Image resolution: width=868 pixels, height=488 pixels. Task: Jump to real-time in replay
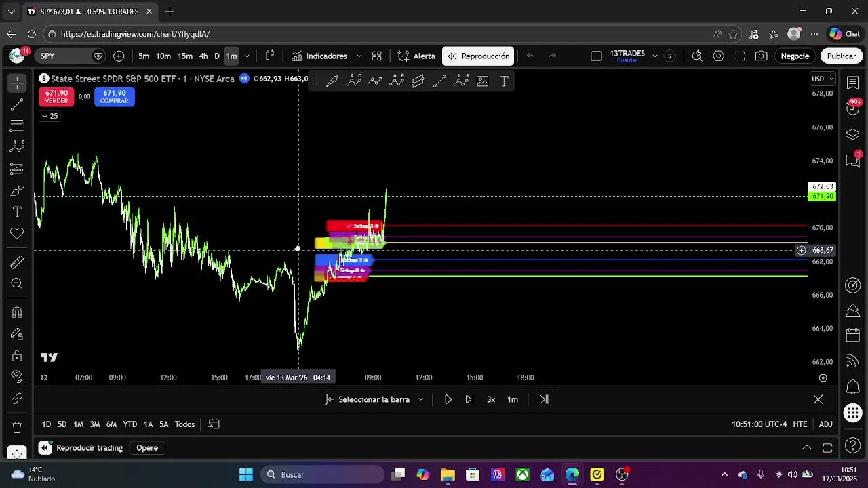click(544, 399)
